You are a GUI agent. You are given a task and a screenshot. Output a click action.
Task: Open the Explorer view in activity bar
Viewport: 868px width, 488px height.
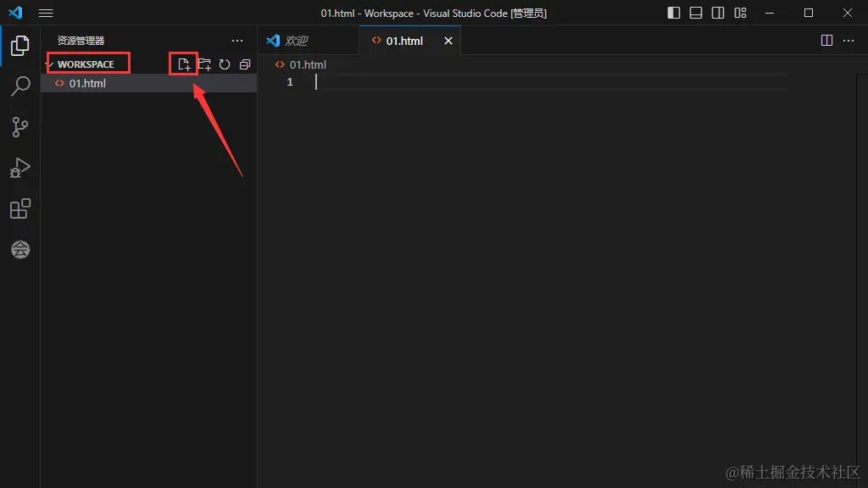tap(20, 46)
